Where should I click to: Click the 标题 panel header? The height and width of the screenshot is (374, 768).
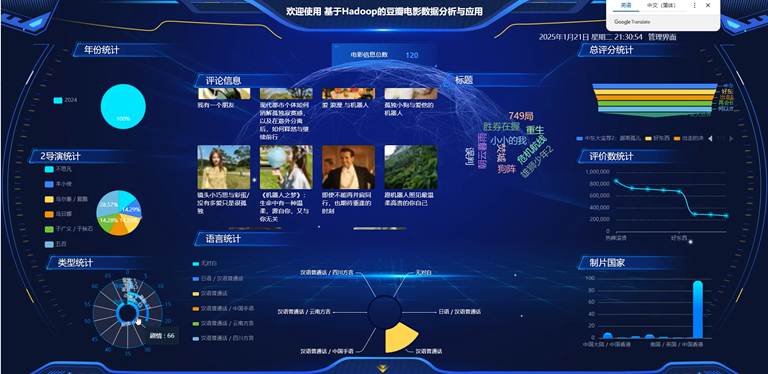(x=464, y=80)
